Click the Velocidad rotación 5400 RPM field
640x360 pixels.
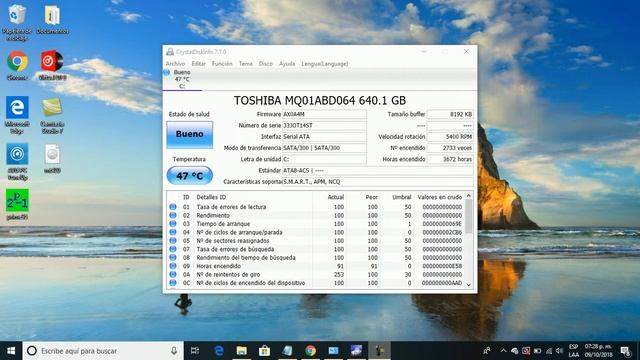pyautogui.click(x=450, y=137)
